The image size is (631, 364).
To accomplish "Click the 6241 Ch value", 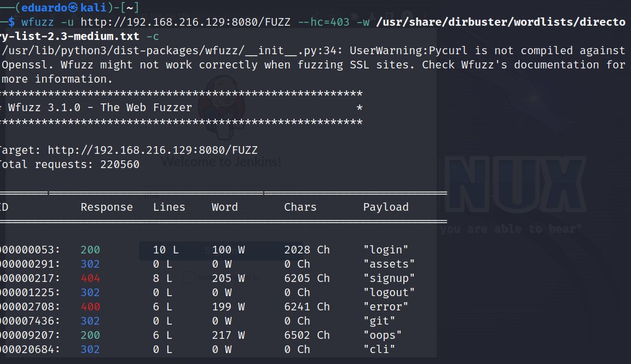I will (306, 307).
